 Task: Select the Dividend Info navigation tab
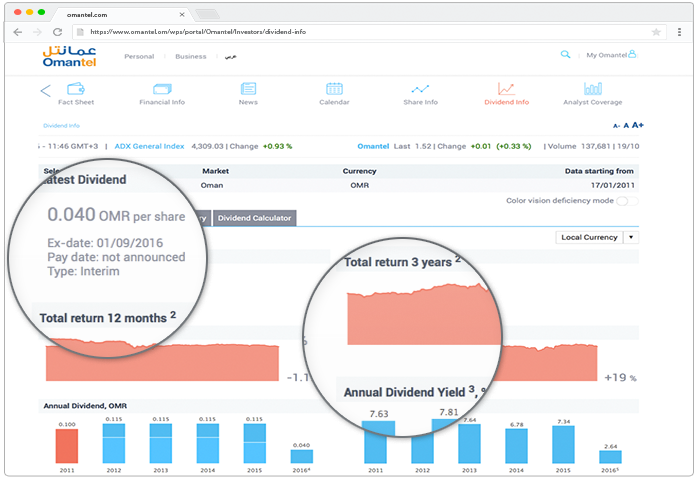[506, 92]
